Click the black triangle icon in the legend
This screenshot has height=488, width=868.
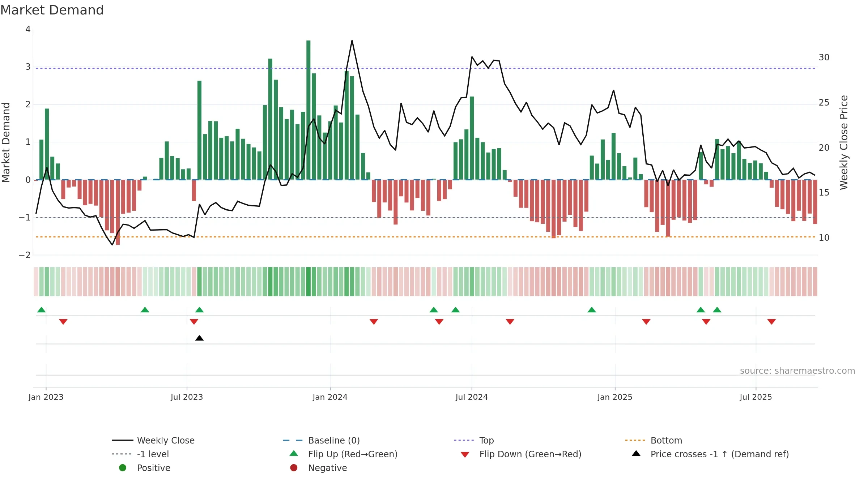pos(636,453)
